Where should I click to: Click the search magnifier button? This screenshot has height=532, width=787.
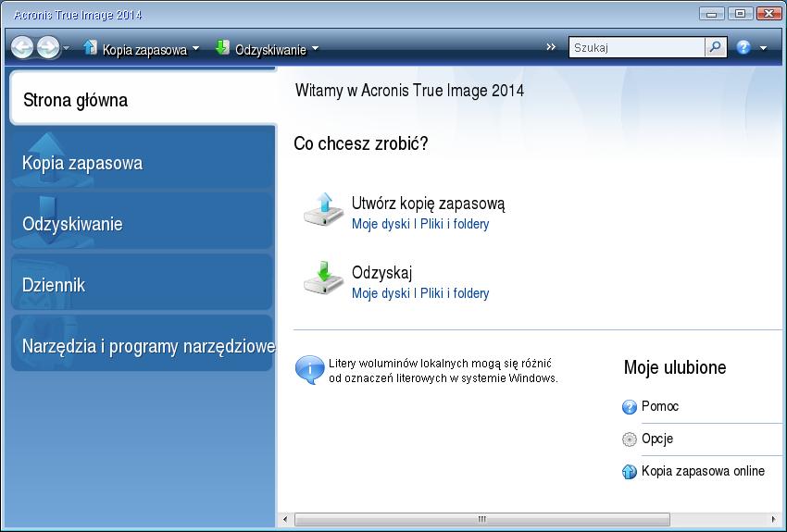pyautogui.click(x=716, y=47)
